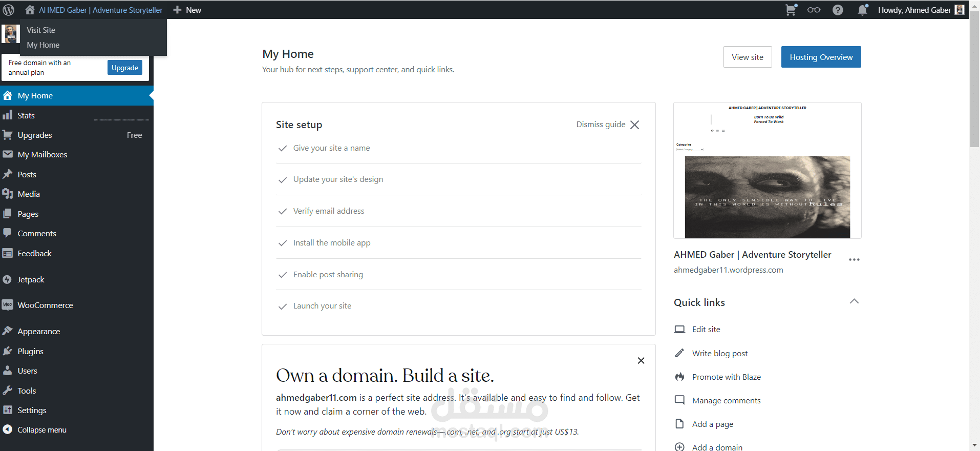Open the Upgrades menu item
Viewport: 980px width, 451px height.
tap(77, 135)
